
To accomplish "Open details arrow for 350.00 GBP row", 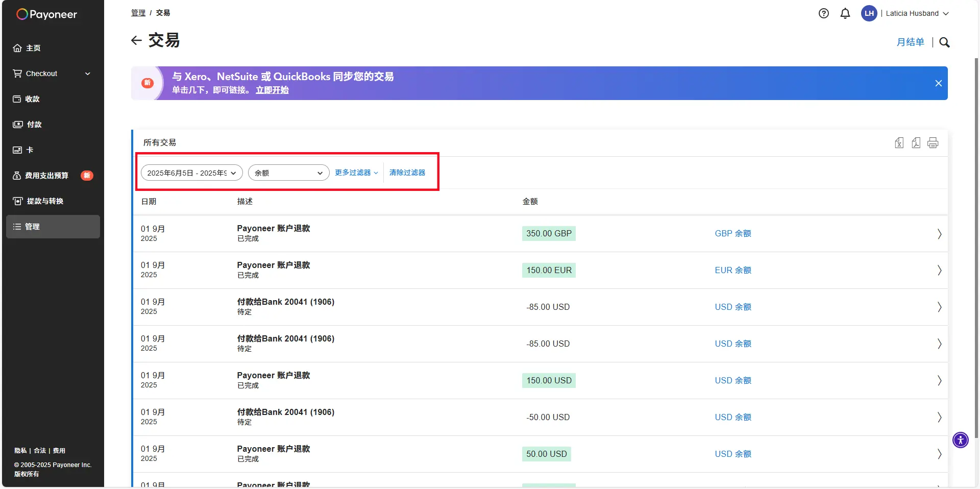I will pyautogui.click(x=939, y=234).
